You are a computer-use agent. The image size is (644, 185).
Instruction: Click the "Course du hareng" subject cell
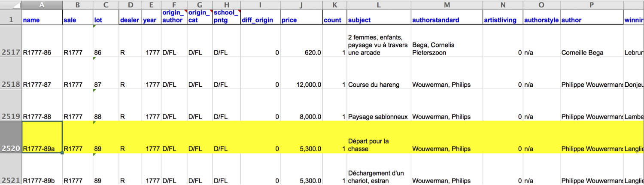point(378,85)
